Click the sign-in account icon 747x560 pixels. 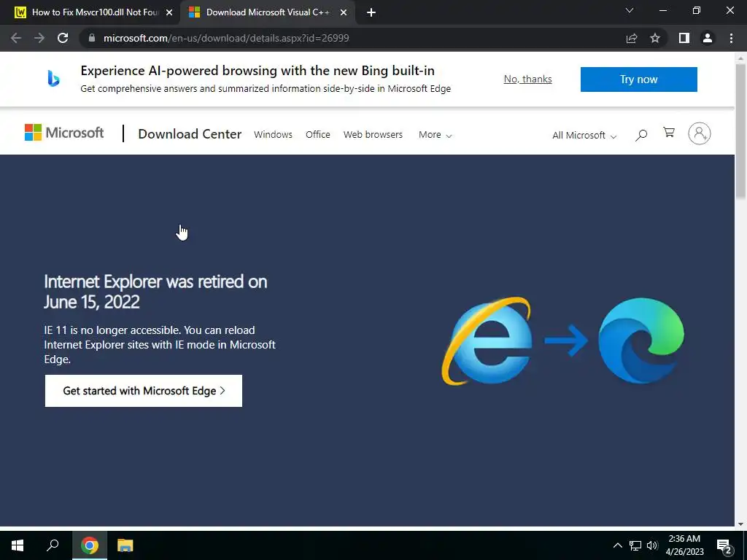tap(700, 133)
